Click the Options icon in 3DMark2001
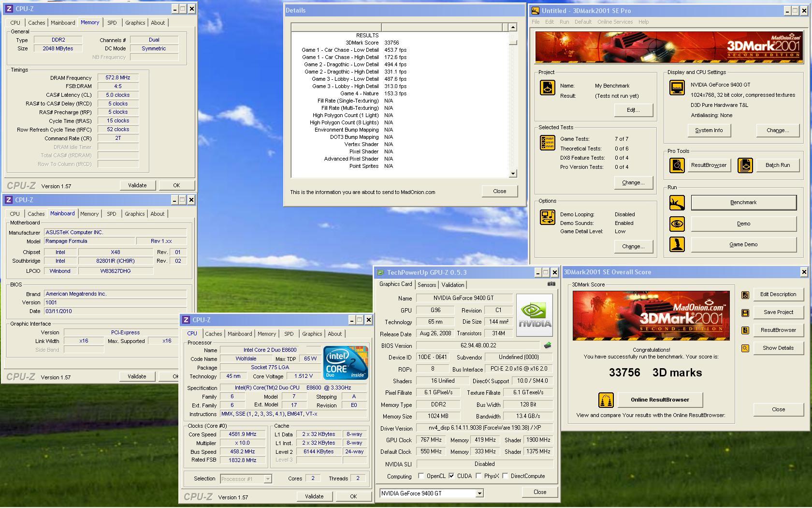The image size is (812, 508). pyautogui.click(x=547, y=217)
